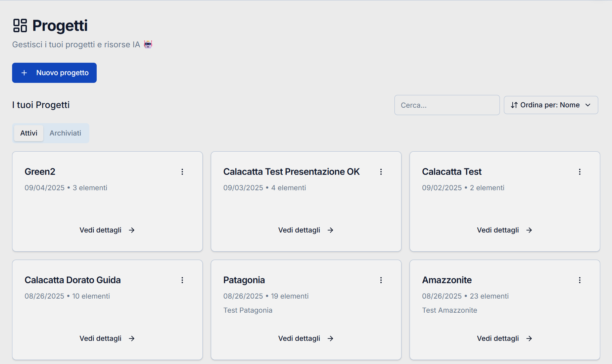The height and width of the screenshot is (364, 612).
Task: Open the kebab menu for Calacatta Test
Action: (x=580, y=172)
